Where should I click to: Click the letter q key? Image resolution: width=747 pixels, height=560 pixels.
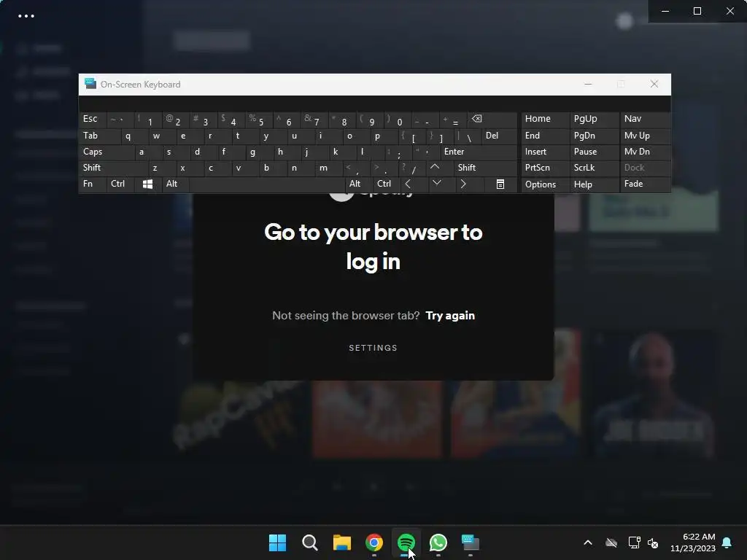[x=135, y=136]
